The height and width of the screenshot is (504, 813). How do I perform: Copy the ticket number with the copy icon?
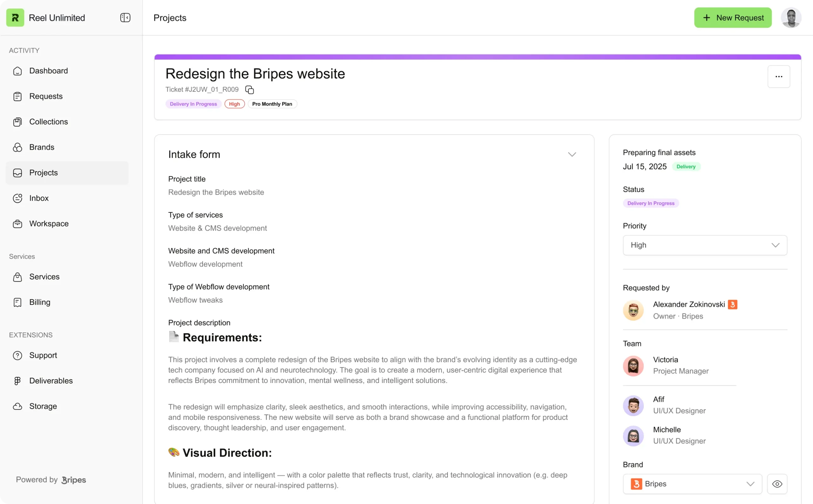pos(249,90)
